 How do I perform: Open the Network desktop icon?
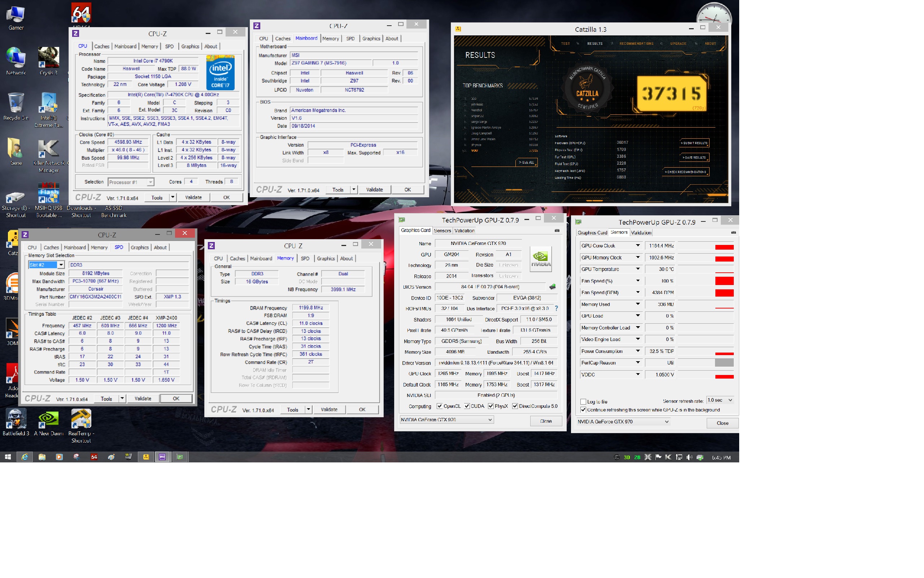point(16,61)
